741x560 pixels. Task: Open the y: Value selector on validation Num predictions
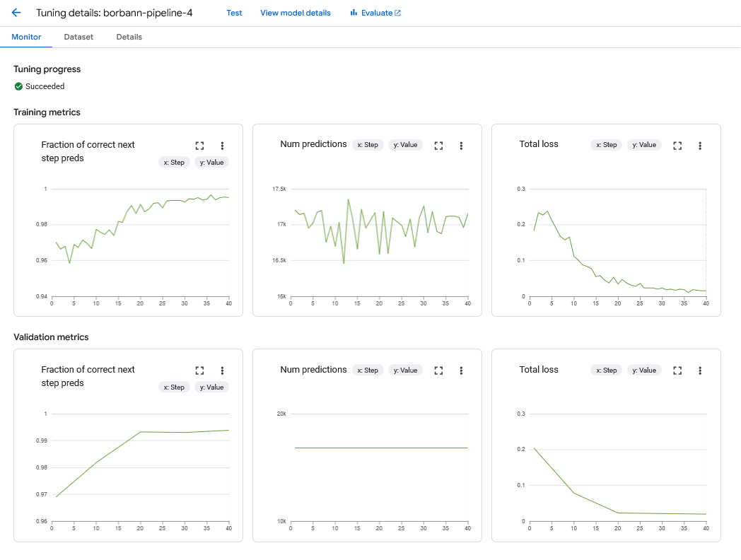[x=405, y=369]
